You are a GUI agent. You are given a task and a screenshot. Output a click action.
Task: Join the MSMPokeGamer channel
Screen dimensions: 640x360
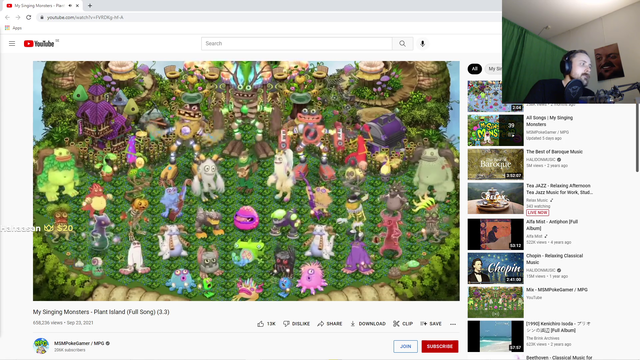405,346
